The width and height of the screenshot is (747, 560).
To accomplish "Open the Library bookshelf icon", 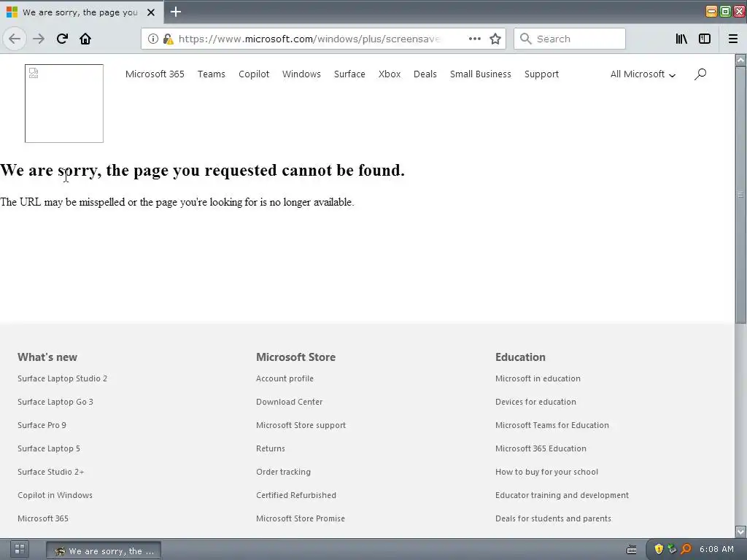I will point(681,39).
